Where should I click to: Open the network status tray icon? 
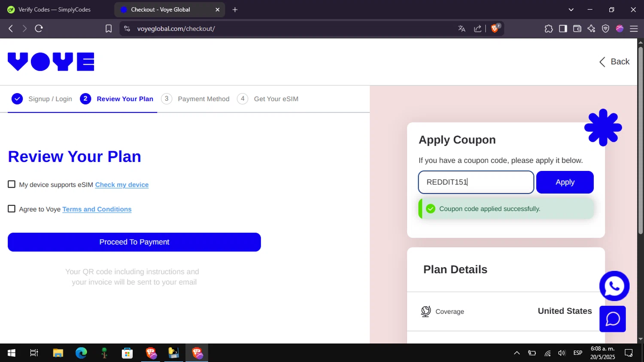(x=547, y=353)
